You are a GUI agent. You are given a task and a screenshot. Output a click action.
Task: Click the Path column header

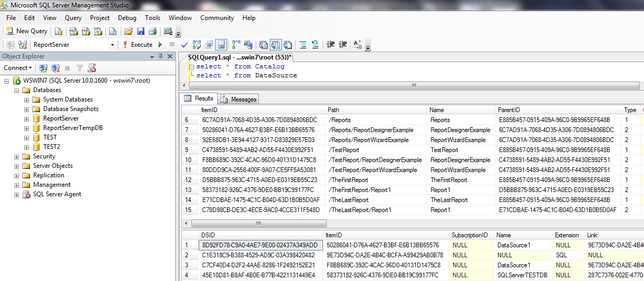[376, 110]
